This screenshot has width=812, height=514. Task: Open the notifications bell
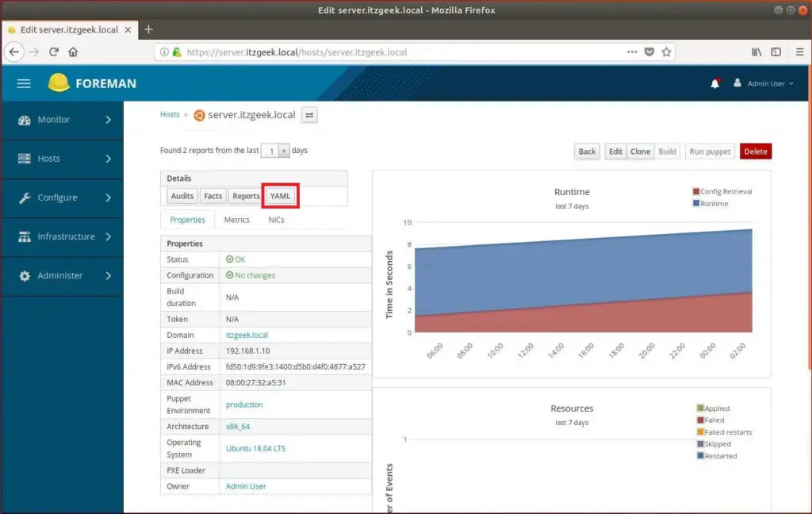coord(715,83)
